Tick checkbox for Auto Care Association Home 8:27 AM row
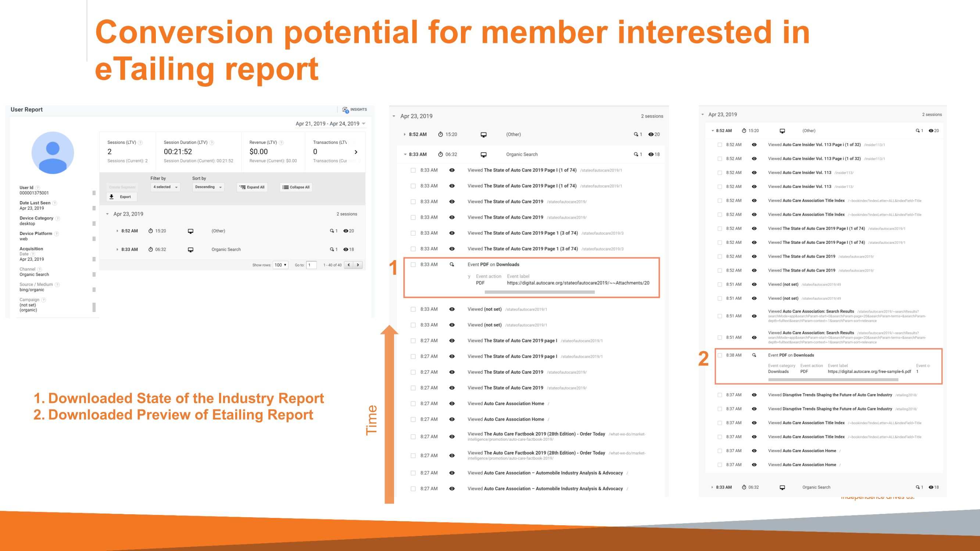 click(x=413, y=403)
